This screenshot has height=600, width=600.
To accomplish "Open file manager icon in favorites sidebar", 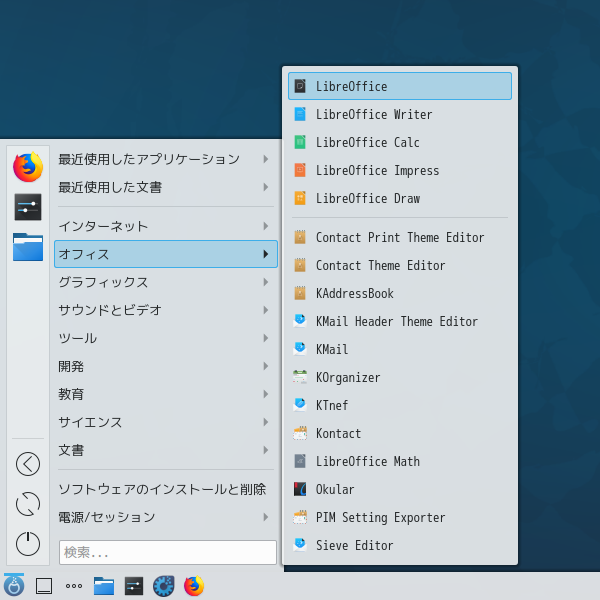I will (28, 247).
